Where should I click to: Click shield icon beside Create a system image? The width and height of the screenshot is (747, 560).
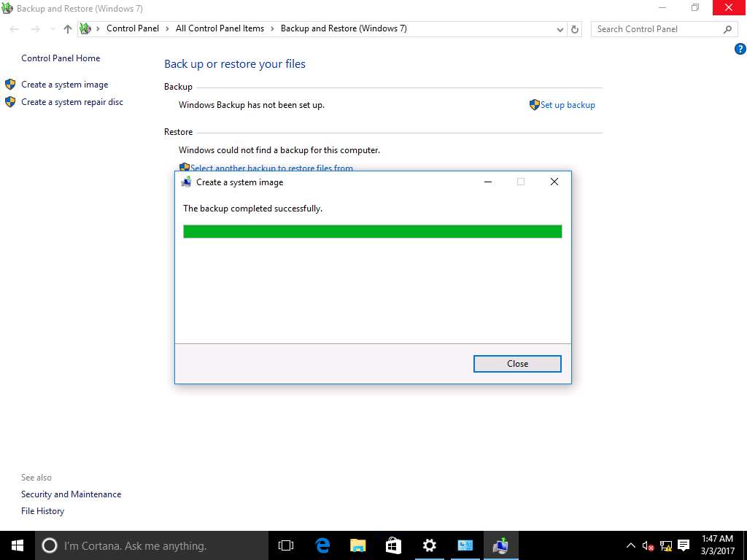(10, 85)
